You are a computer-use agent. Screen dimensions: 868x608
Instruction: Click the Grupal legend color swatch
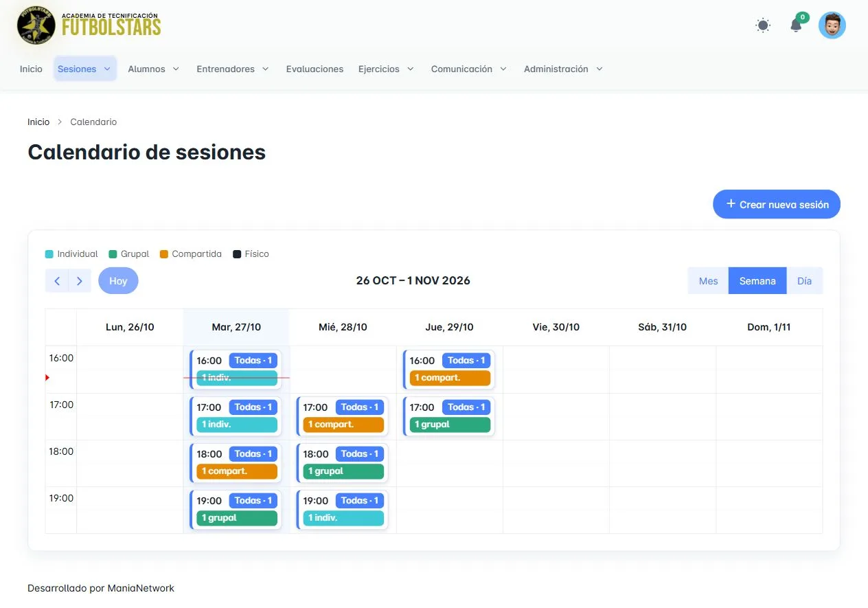pyautogui.click(x=113, y=254)
